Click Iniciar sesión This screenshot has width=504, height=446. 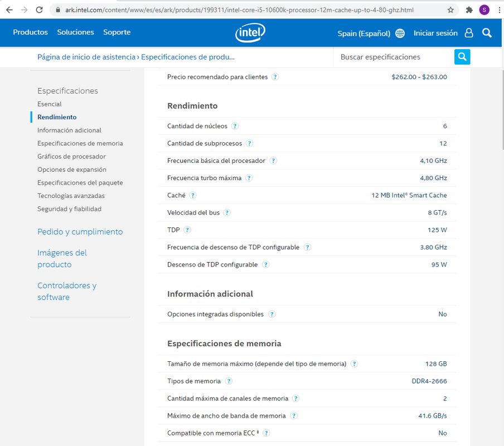tap(435, 33)
